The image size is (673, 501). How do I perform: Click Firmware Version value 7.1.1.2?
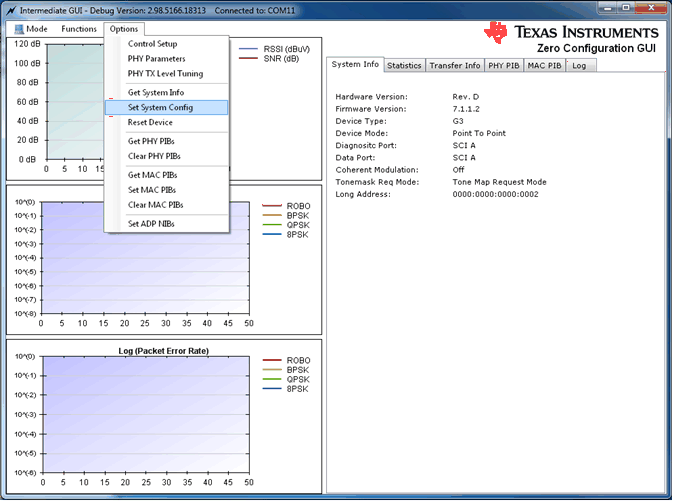466,109
